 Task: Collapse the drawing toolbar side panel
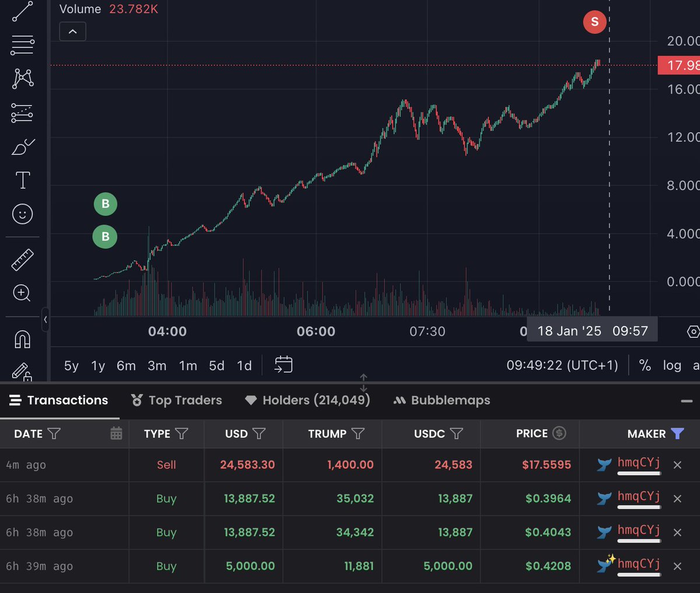(x=45, y=319)
